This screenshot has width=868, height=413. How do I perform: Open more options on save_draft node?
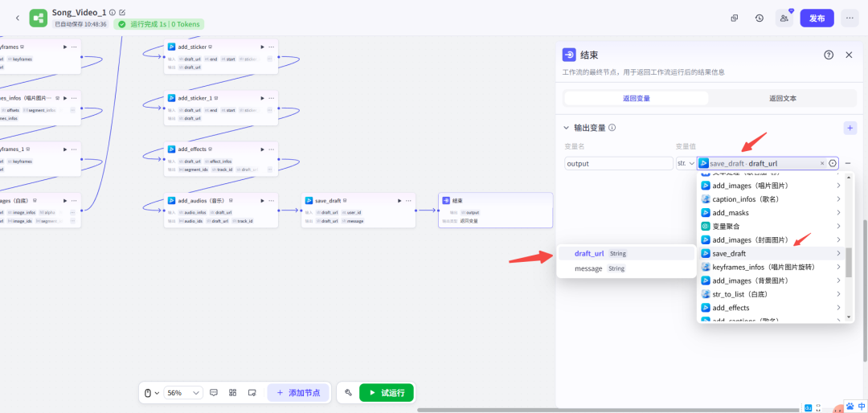pyautogui.click(x=408, y=200)
